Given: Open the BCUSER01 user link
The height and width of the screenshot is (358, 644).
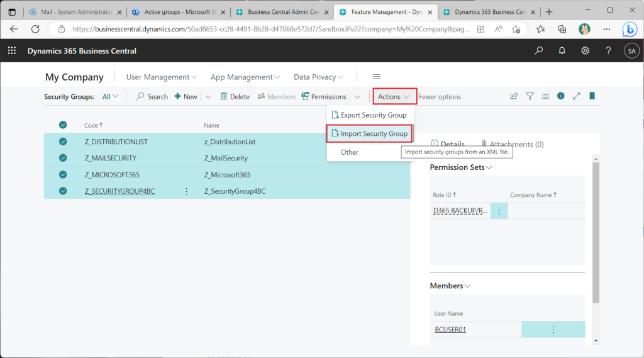Looking at the screenshot, I should click(x=450, y=330).
